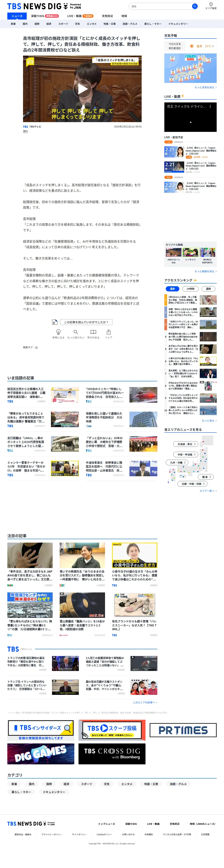The image size is (224, 868).
Task: Click もっと動画を見る chevron link
Action: point(206,272)
